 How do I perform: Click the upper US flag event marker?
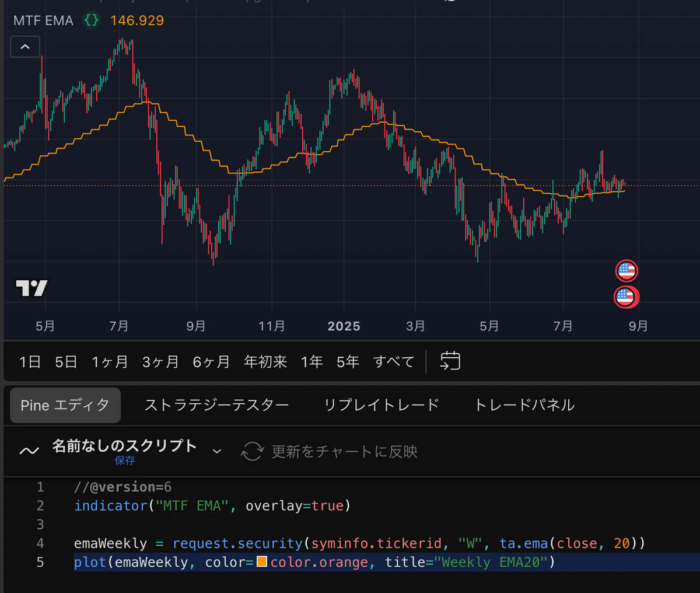pyautogui.click(x=626, y=270)
